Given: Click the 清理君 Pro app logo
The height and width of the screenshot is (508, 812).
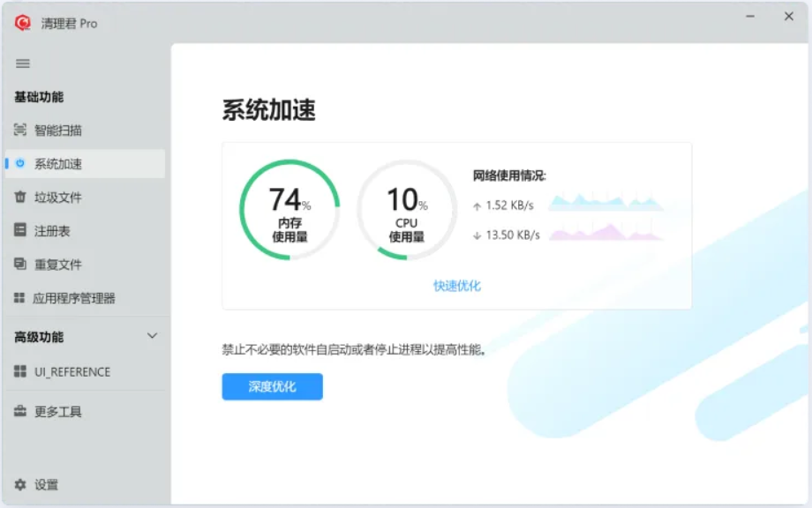Looking at the screenshot, I should click(x=22, y=23).
